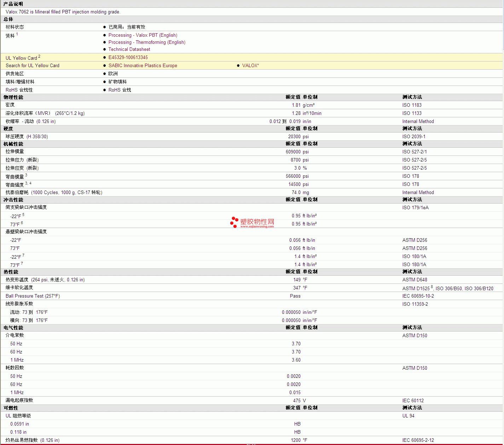Click the 物理性能 section header

[13, 97]
